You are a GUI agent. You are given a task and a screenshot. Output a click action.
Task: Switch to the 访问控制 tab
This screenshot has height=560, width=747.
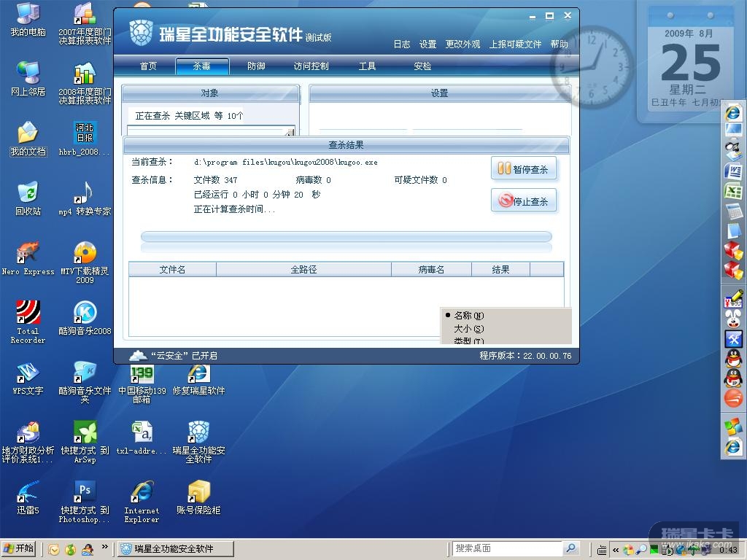pos(311,66)
